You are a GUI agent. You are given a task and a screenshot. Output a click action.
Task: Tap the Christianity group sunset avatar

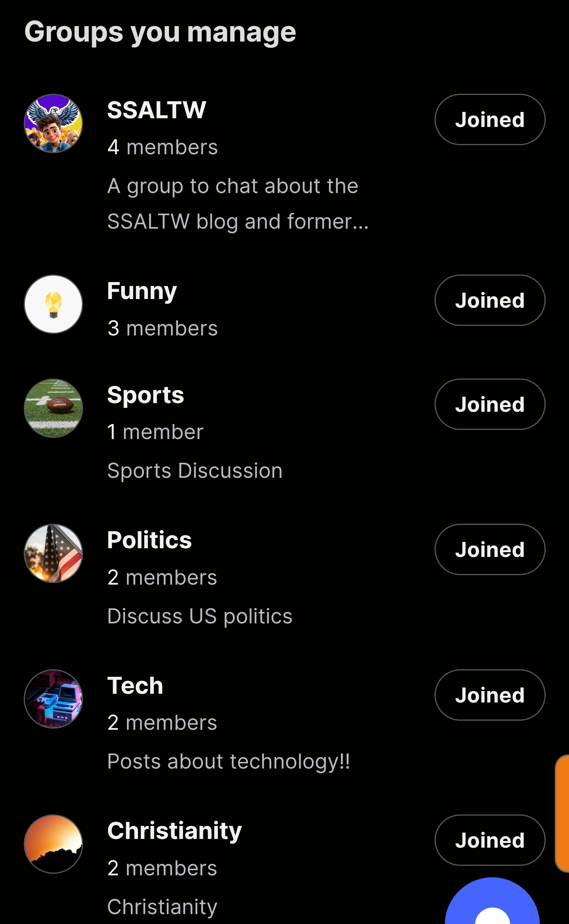click(x=53, y=844)
